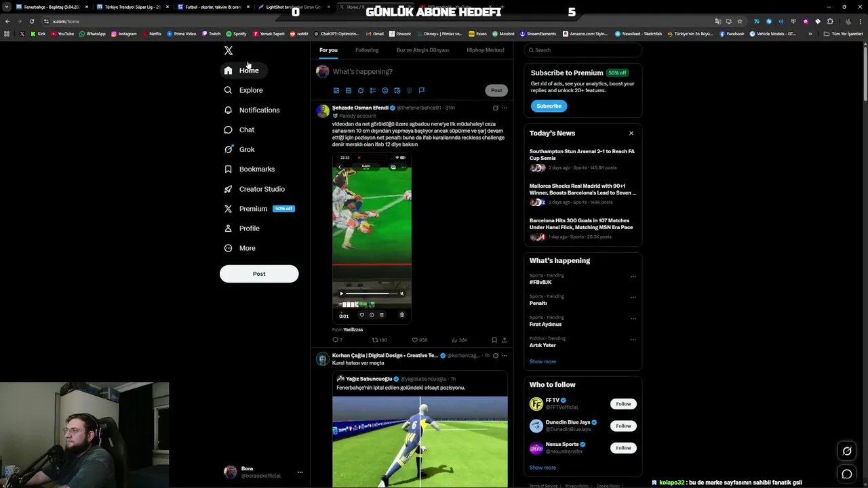This screenshot has height=488, width=868.
Task: Open more options for Fırat Aydınus trend
Action: pos(633,319)
